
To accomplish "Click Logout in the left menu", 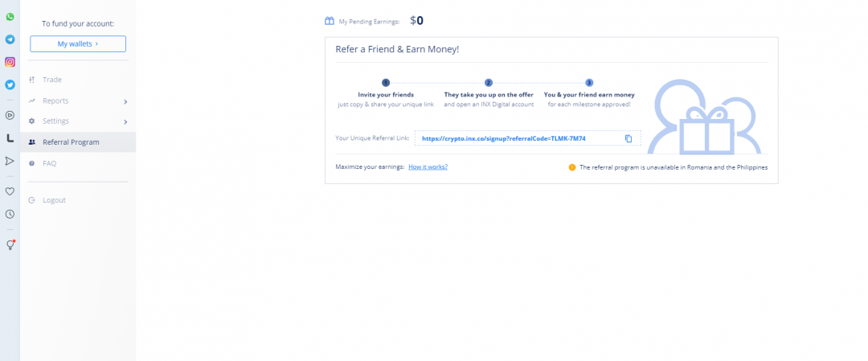I will (54, 200).
